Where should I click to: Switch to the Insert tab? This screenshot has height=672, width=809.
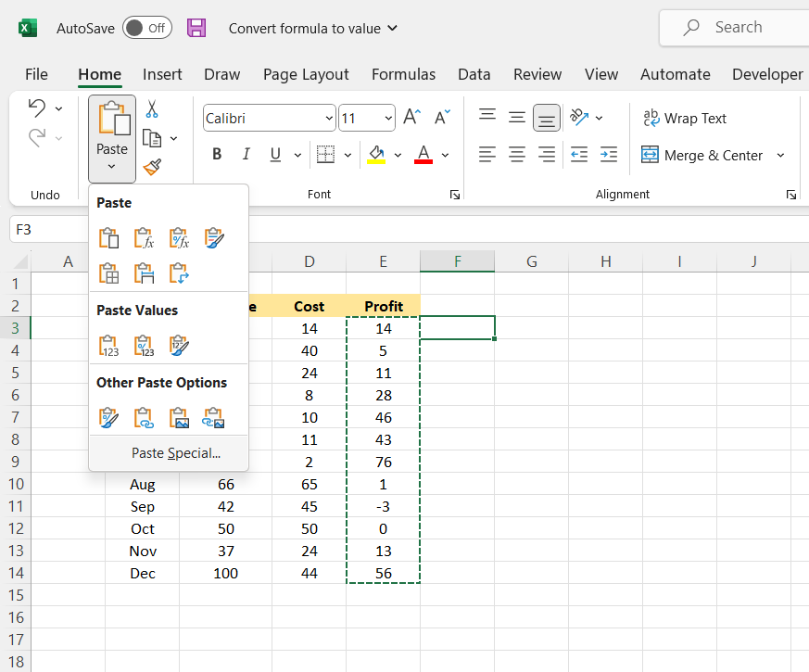(162, 74)
